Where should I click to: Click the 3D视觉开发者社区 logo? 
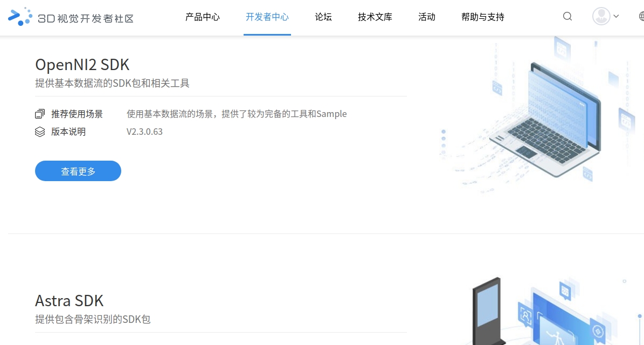point(70,17)
